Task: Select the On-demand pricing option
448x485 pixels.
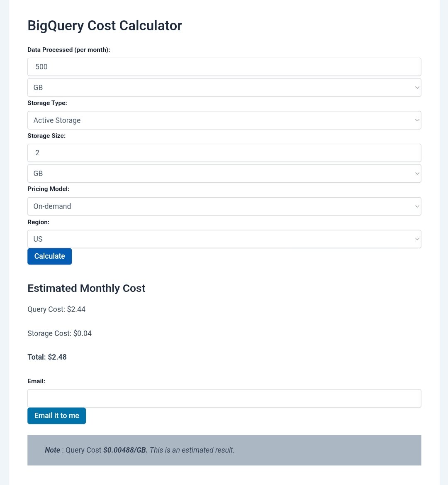Action: [x=224, y=206]
